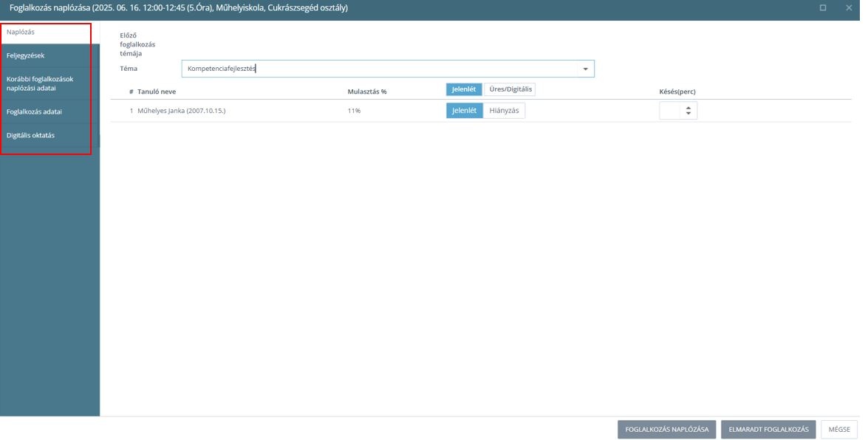Switch to the Feljegyzések tab

click(x=49, y=55)
